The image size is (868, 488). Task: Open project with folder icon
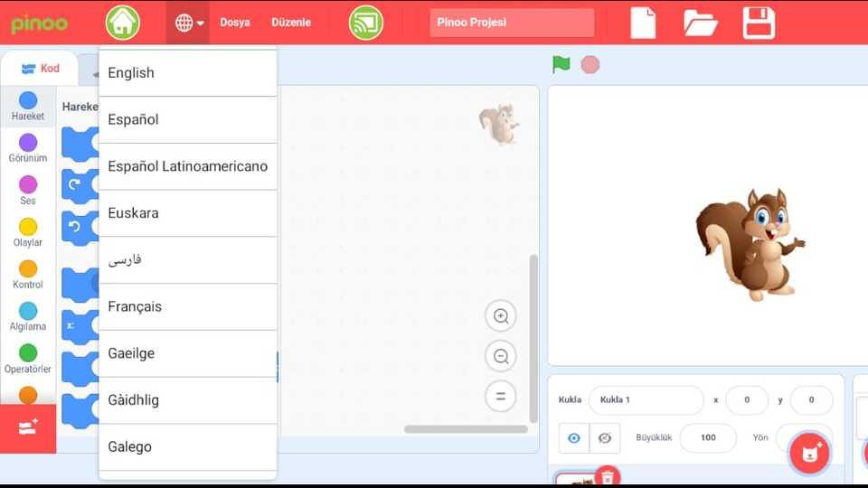pyautogui.click(x=700, y=23)
